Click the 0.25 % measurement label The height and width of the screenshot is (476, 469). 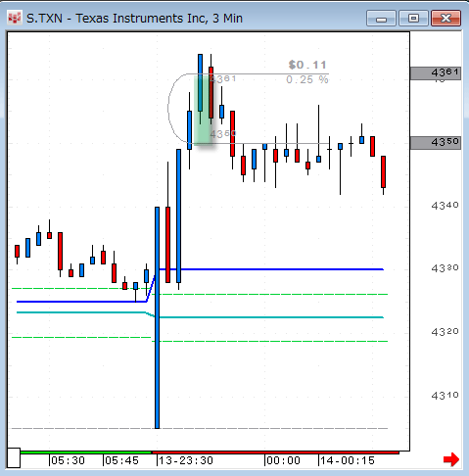coord(307,79)
